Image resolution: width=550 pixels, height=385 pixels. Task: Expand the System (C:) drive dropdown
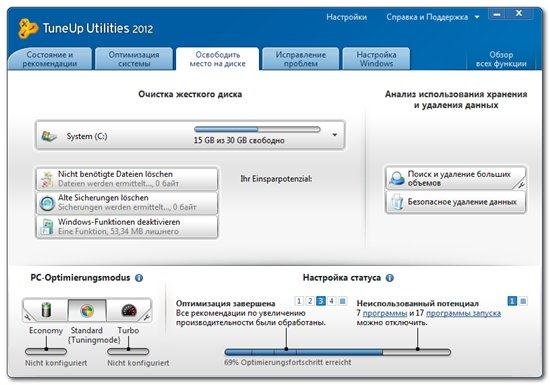(335, 135)
